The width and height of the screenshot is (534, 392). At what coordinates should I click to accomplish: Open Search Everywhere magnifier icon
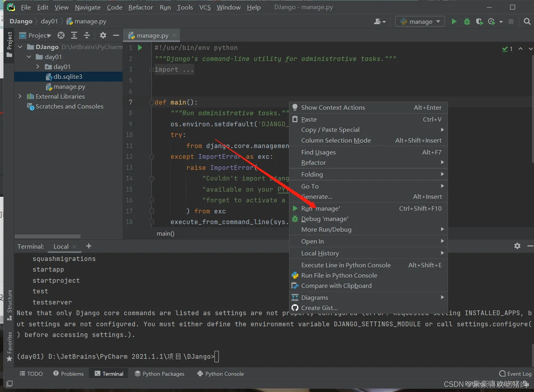click(x=527, y=21)
